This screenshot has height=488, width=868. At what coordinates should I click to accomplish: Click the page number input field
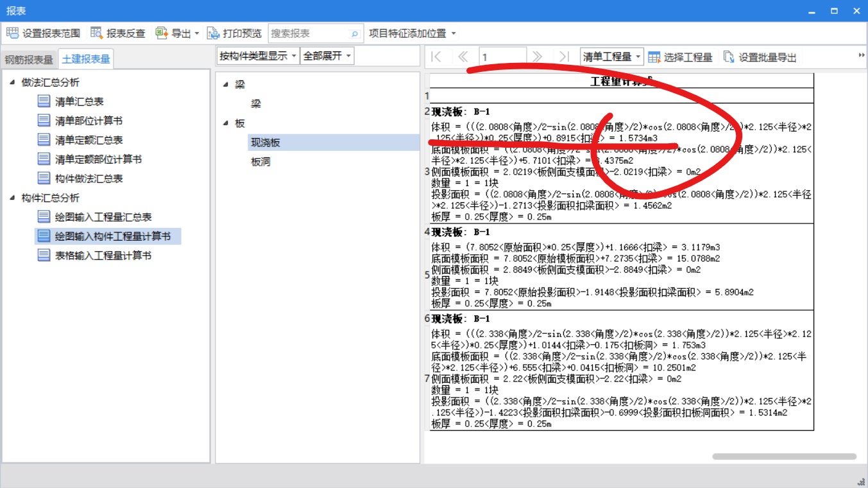[x=502, y=57]
